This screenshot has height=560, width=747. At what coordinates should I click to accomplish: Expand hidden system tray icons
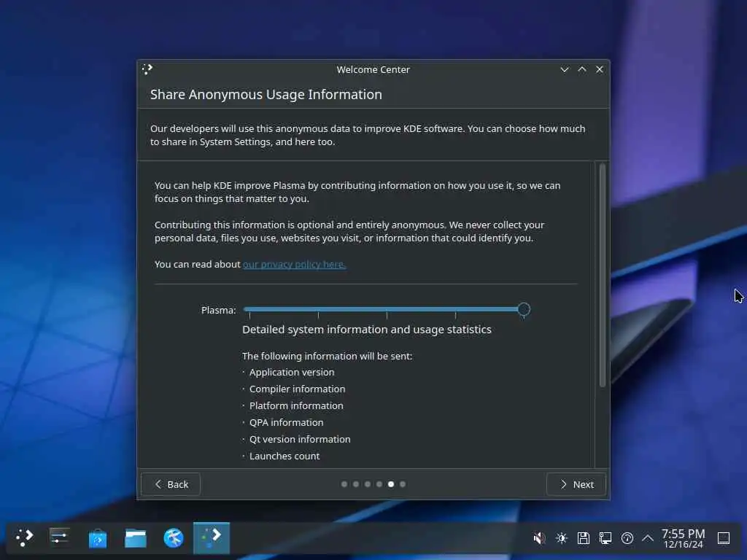(x=648, y=538)
